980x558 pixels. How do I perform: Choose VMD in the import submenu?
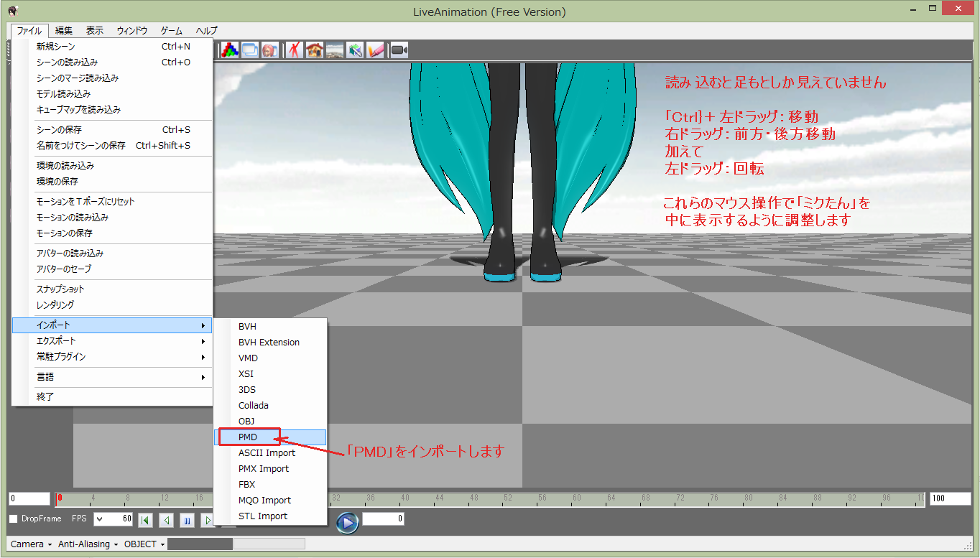tap(271, 358)
